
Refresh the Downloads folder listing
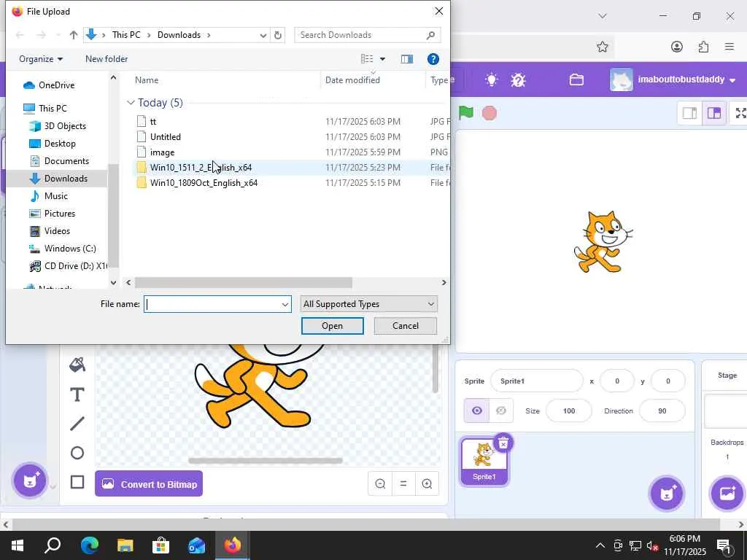tap(278, 35)
